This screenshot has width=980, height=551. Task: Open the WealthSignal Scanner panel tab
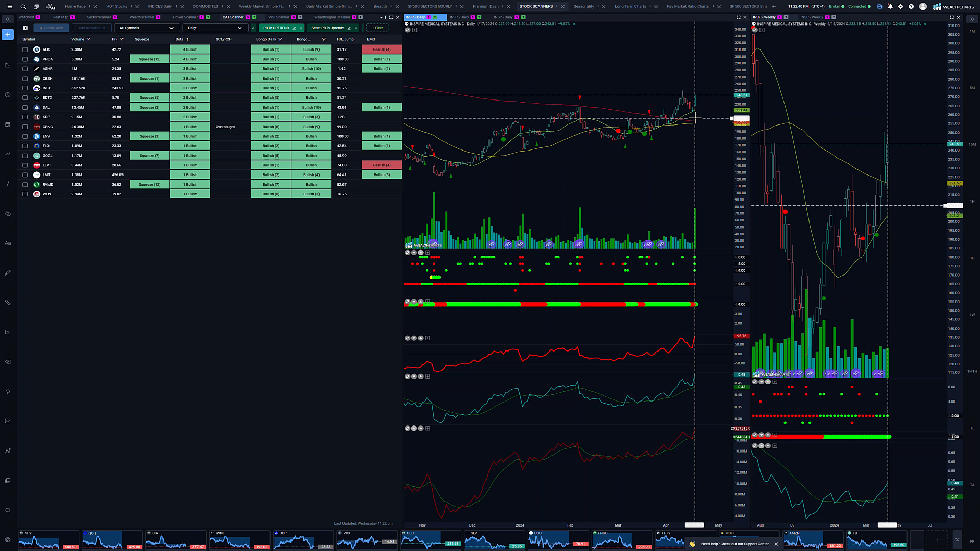pyautogui.click(x=332, y=17)
